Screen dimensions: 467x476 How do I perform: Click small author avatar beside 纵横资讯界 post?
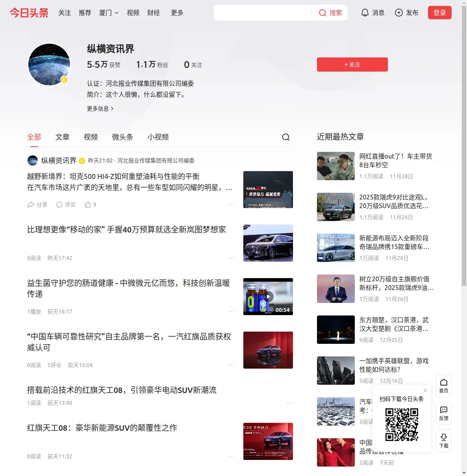33,161
